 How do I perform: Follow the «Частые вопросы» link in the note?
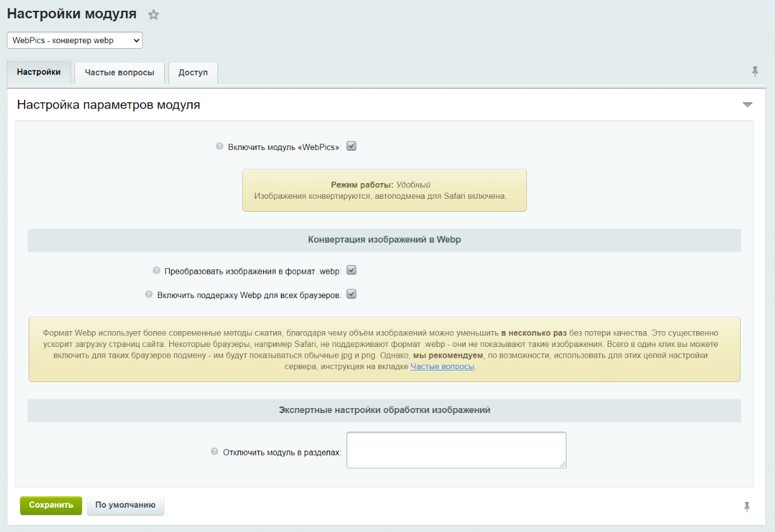[442, 366]
